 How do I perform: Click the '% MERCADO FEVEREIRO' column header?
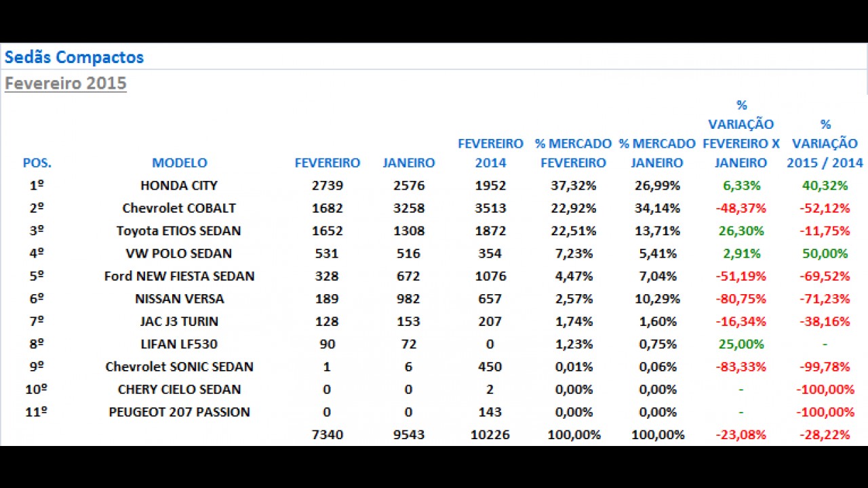tap(573, 153)
